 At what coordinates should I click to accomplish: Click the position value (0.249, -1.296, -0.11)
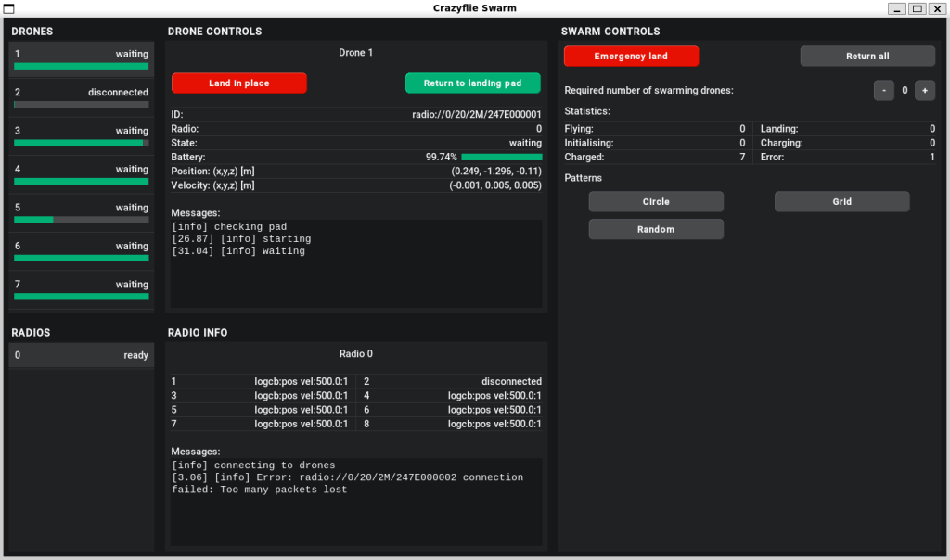[496, 172]
